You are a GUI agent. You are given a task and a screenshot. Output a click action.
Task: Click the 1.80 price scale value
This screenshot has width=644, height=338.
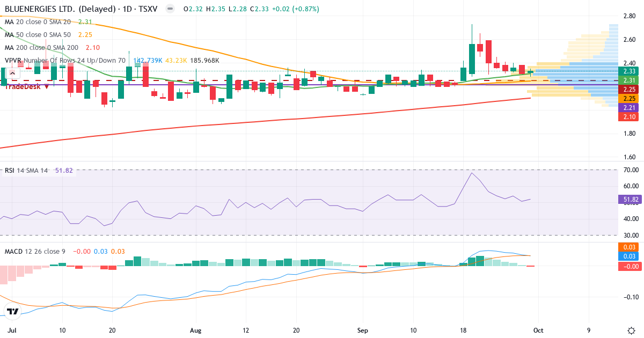[630, 134]
